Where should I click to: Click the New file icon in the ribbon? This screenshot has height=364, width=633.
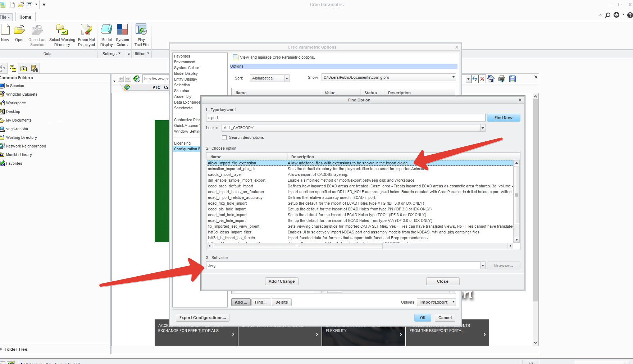(5, 29)
